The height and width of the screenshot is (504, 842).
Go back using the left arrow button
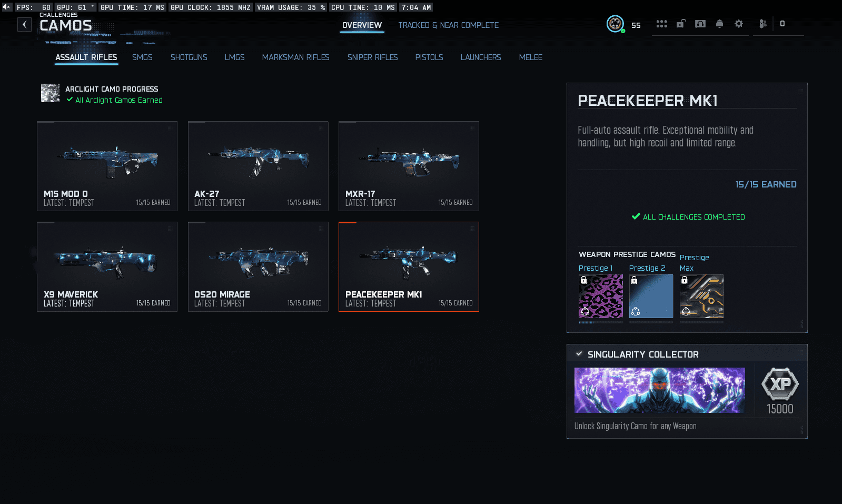point(24,24)
